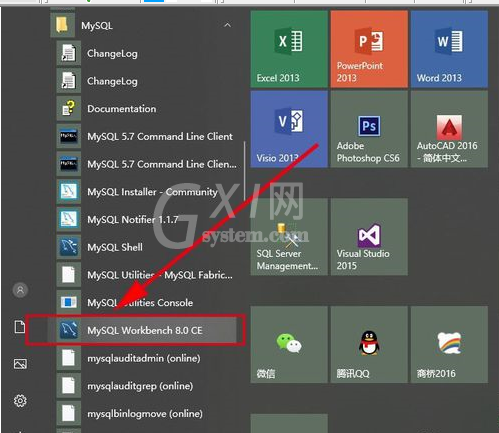Launch MySQL Shell
This screenshot has width=499, height=433.
(115, 247)
